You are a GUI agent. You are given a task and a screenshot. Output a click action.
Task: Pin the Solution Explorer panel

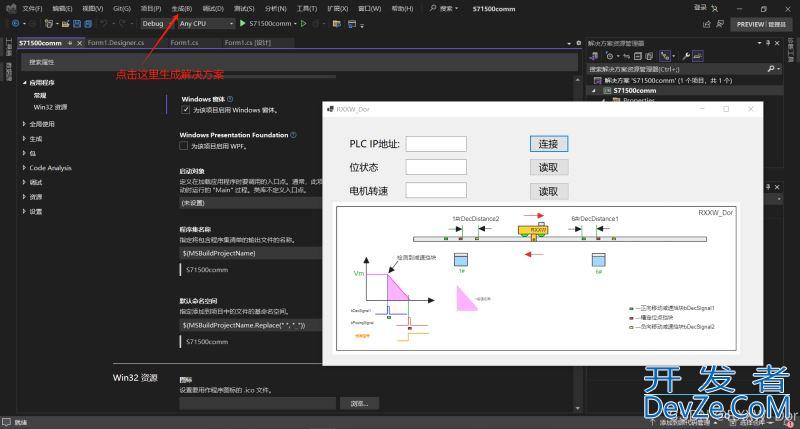coord(768,43)
